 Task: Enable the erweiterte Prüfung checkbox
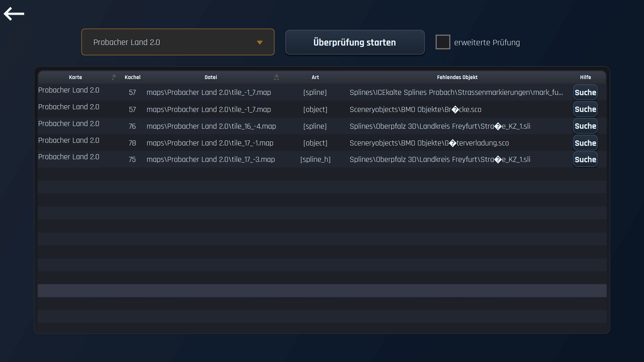click(443, 42)
